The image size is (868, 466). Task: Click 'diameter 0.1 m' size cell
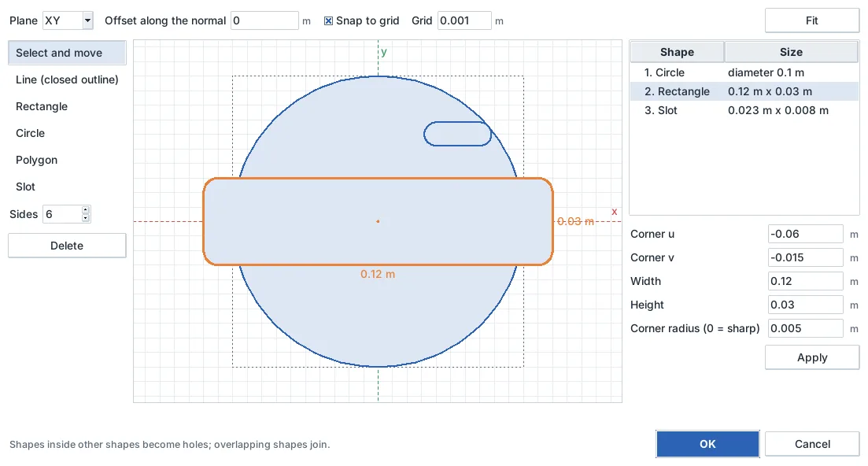[x=766, y=72]
